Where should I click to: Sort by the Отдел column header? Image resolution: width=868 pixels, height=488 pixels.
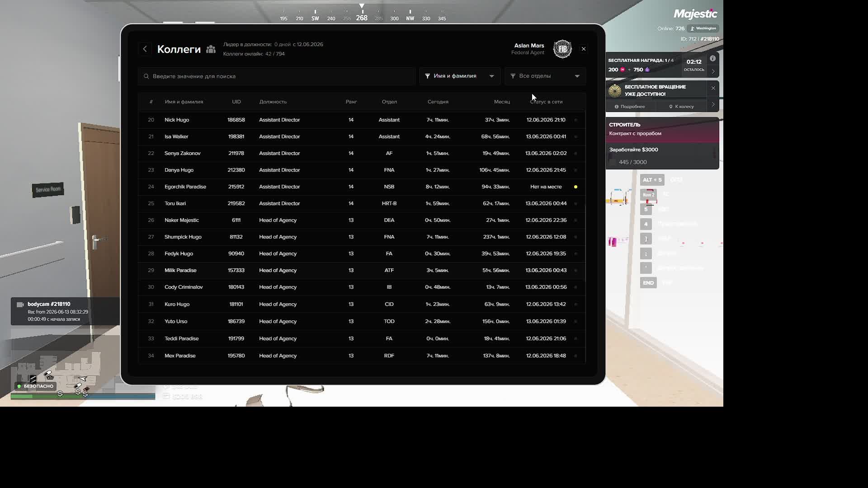tap(389, 102)
